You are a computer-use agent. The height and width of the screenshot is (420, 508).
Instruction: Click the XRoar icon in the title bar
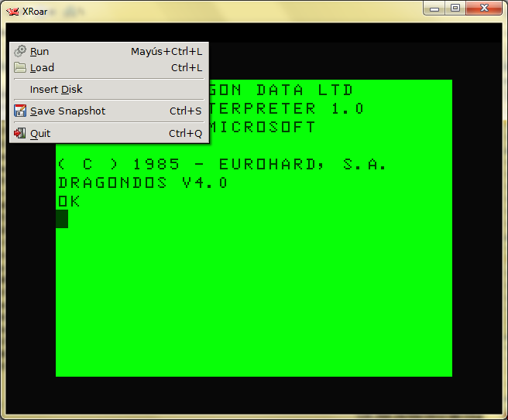point(12,11)
